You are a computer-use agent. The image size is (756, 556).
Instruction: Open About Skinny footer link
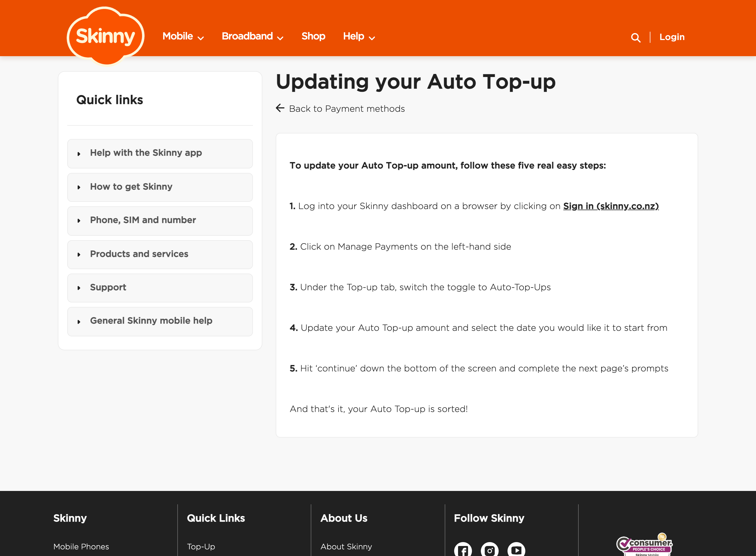click(x=346, y=546)
